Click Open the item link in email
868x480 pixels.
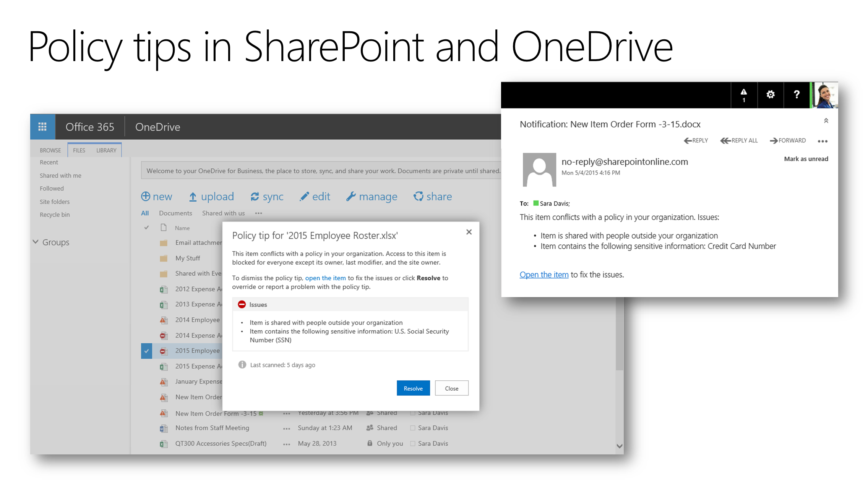(x=544, y=275)
